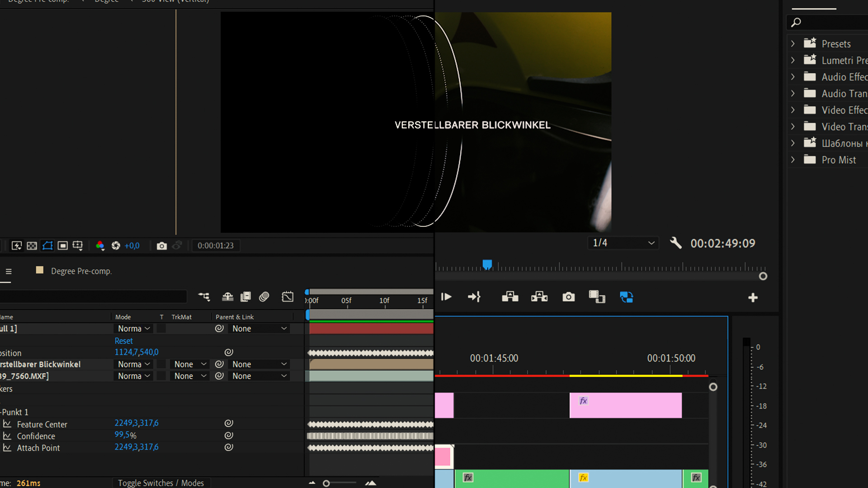Open the Graph Editor in timeline

[x=288, y=297]
